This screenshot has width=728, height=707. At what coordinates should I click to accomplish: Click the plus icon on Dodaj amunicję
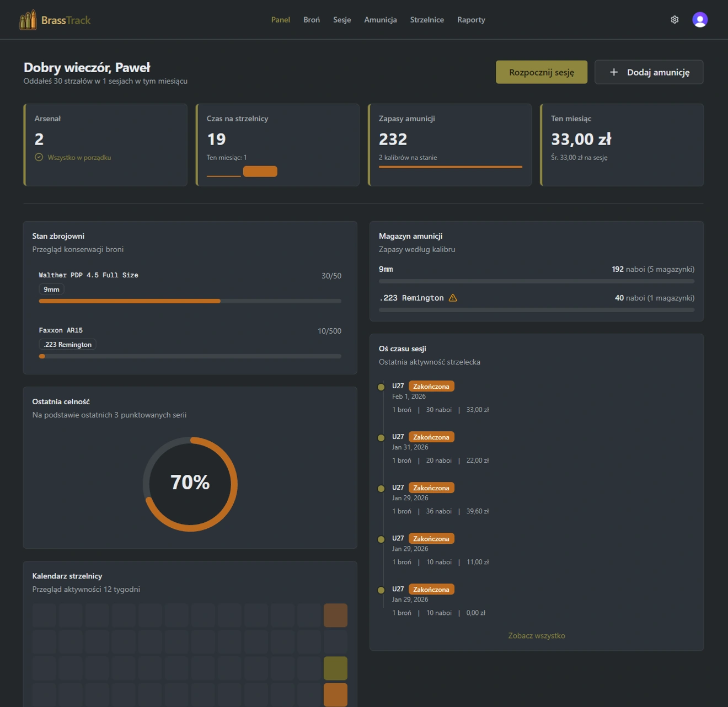tap(613, 72)
